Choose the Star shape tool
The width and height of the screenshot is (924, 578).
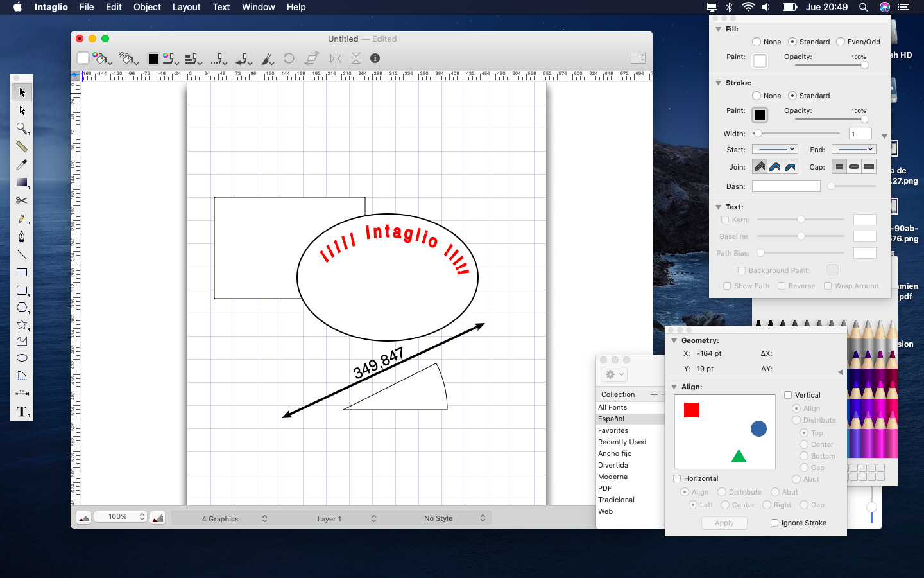tap(21, 325)
